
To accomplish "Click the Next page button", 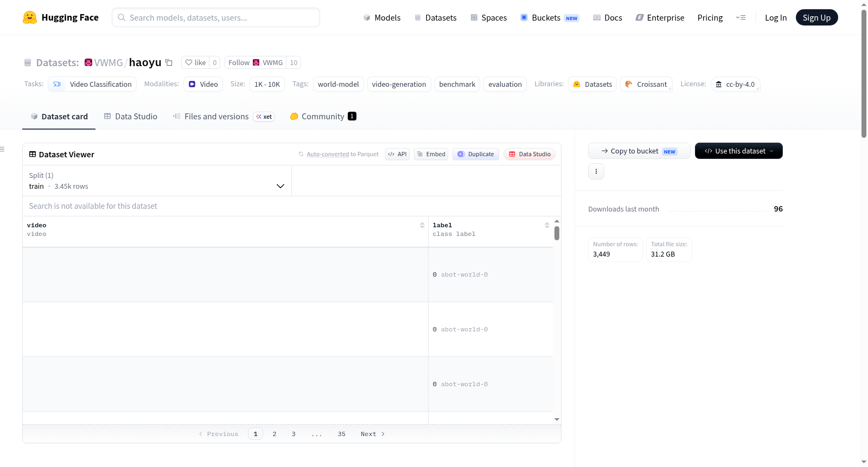I will (373, 434).
